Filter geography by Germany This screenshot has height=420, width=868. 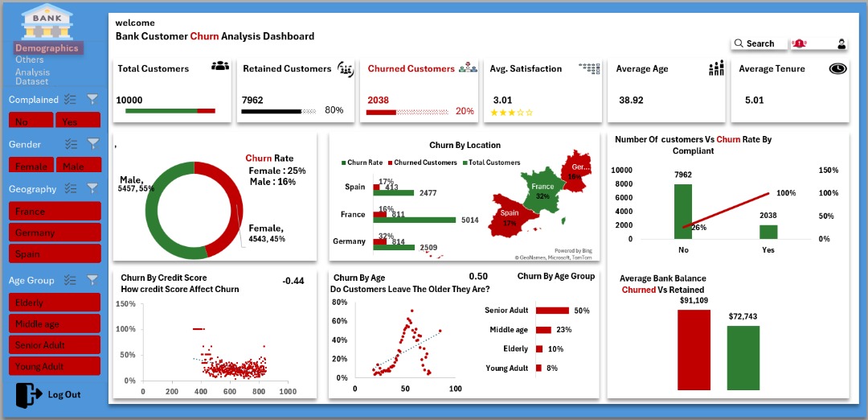55,233
